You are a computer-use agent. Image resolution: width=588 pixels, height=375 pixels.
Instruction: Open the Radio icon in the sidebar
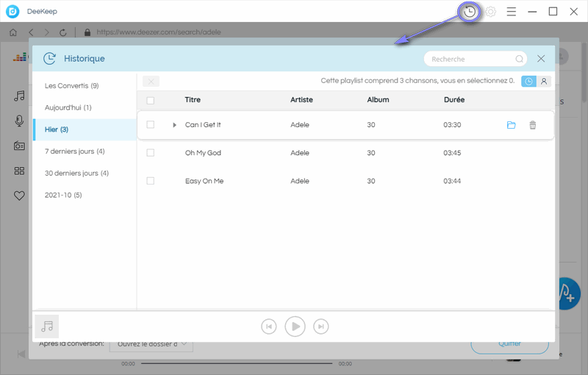[x=19, y=146]
